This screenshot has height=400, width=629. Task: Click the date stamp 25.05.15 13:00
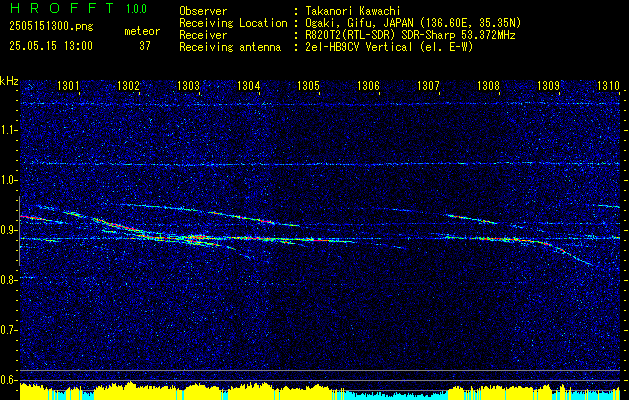[51, 46]
